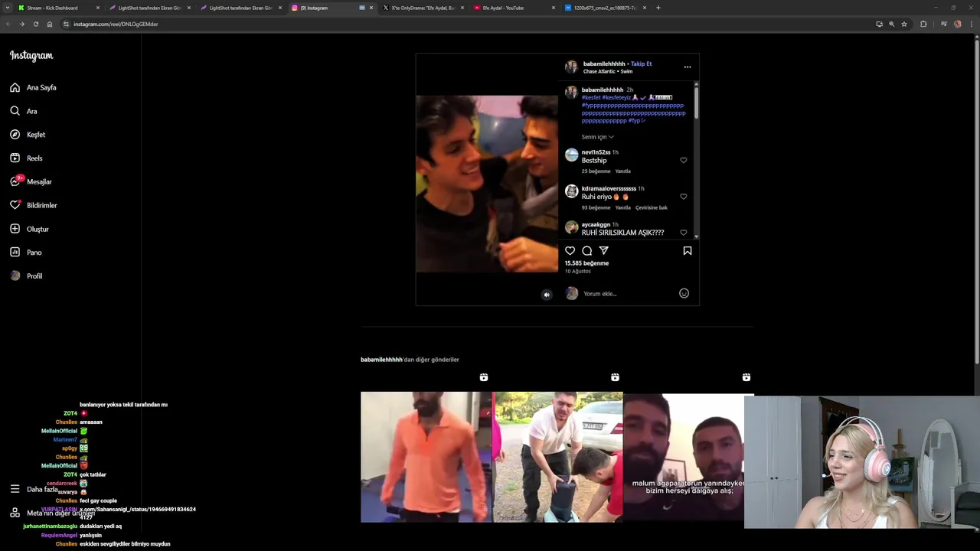View the 25 beğenme likes list
The image size is (980, 551).
(596, 171)
